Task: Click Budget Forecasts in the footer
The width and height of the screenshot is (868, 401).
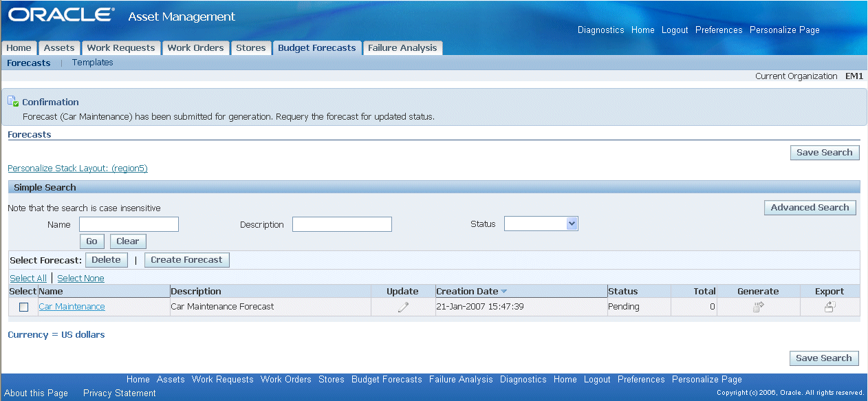Action: [387, 380]
